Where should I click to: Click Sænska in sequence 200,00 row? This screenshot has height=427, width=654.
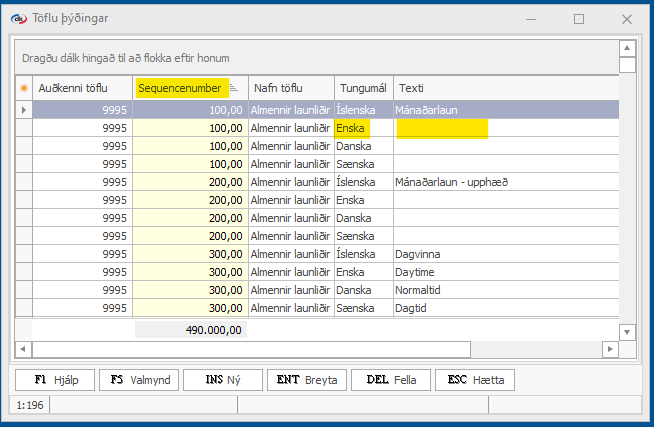coord(364,236)
